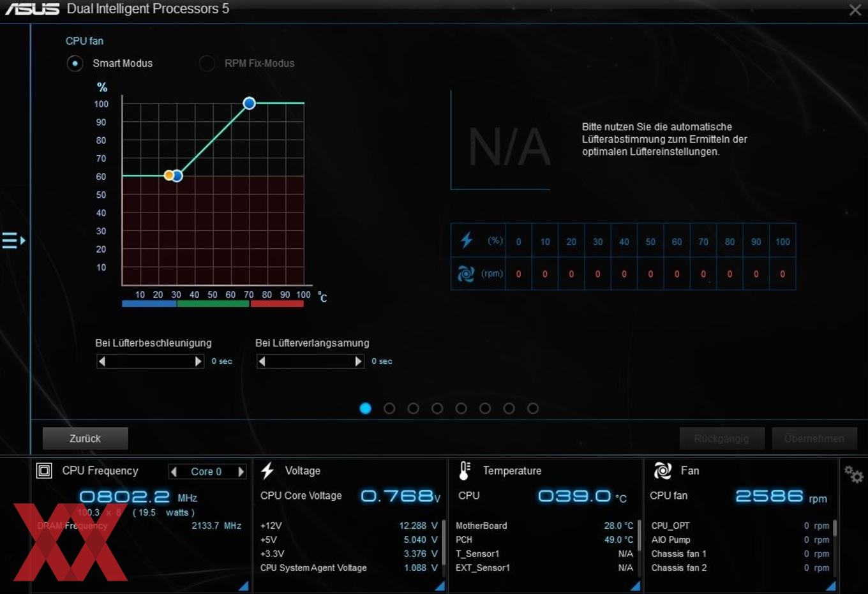The width and height of the screenshot is (868, 594).
Task: Click the N/A fan preview box
Action: tap(501, 140)
